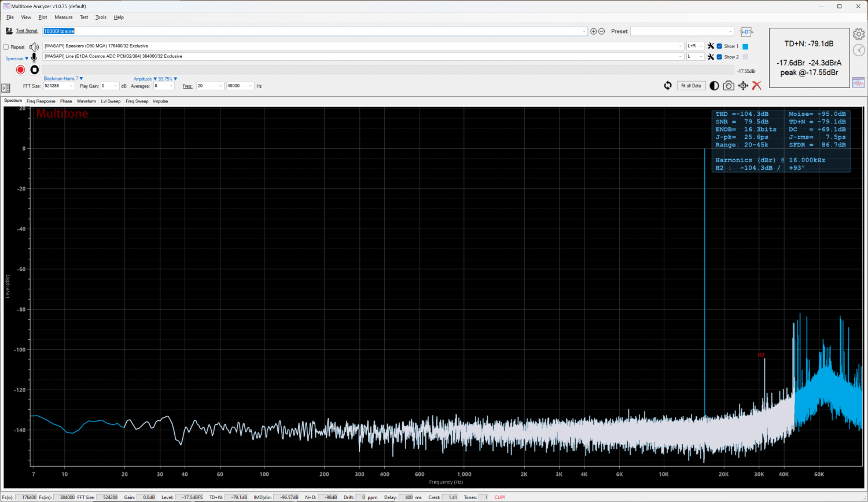
Task: Click the clock history icon
Action: [x=859, y=50]
